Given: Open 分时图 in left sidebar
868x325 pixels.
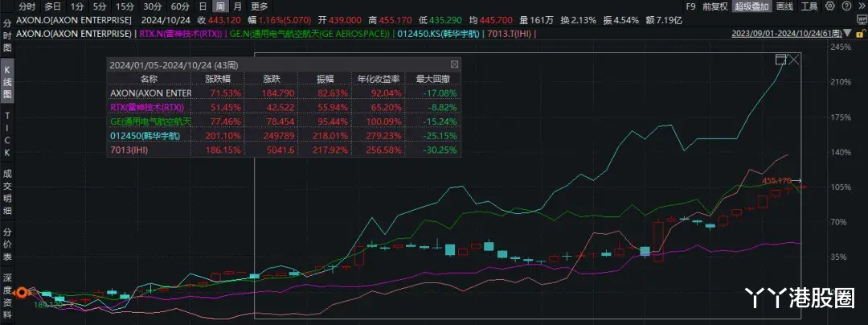Looking at the screenshot, I should (8, 36).
